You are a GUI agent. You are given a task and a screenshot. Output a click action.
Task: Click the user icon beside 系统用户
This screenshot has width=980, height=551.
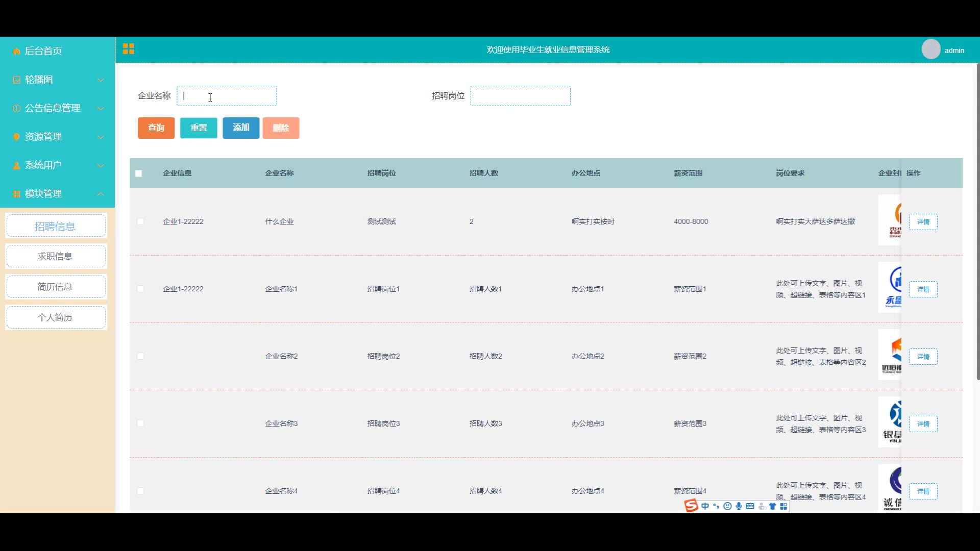(x=16, y=166)
